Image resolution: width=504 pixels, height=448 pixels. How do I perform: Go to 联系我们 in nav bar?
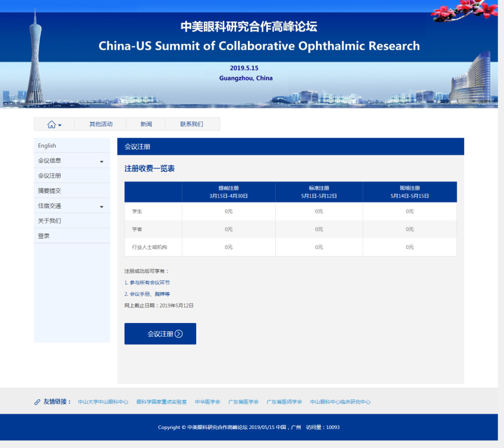[x=192, y=124]
